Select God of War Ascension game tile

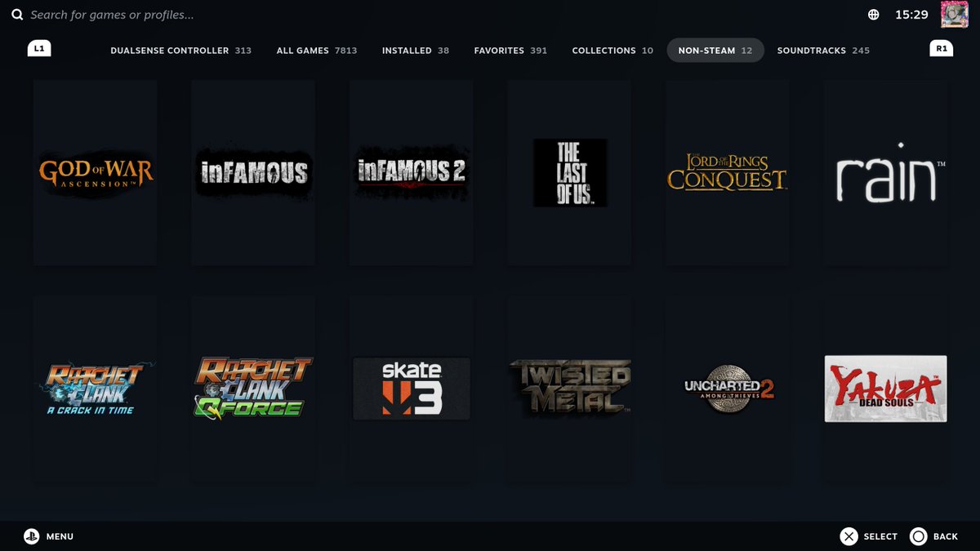pos(96,172)
